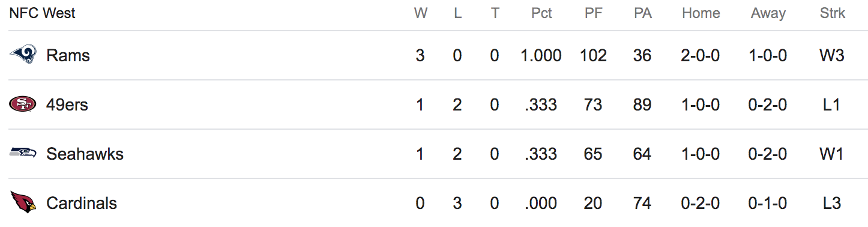This screenshot has width=868, height=227.
Task: Click the PA column header
Action: pyautogui.click(x=643, y=13)
